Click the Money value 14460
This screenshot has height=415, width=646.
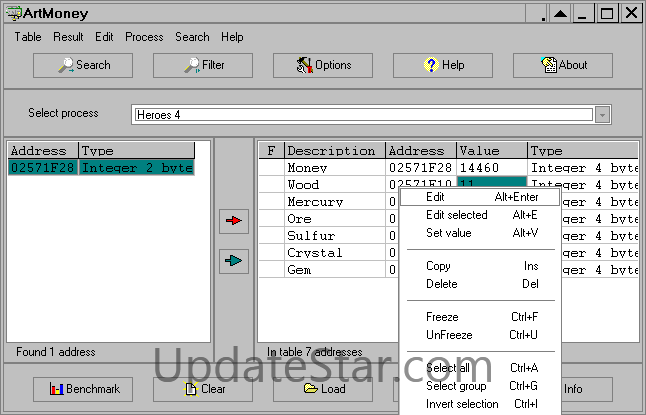point(492,167)
